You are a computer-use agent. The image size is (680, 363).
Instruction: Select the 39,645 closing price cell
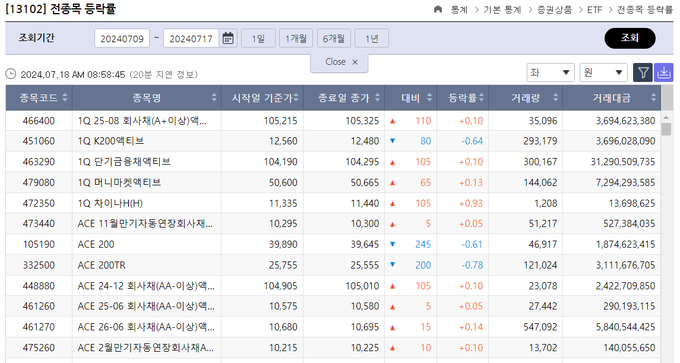click(x=344, y=244)
